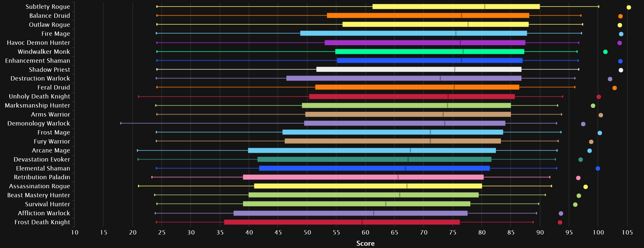Select the Windwalker Monk green outlier dot
The image size is (644, 248).
pos(605,52)
